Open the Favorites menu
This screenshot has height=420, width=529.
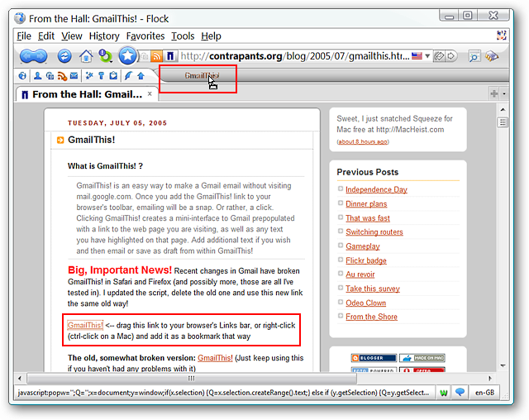(145, 36)
